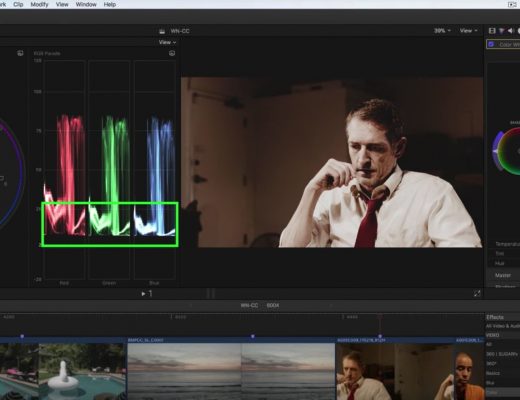Click the Blue channel label under parade
The image size is (520, 400).
pos(154,283)
